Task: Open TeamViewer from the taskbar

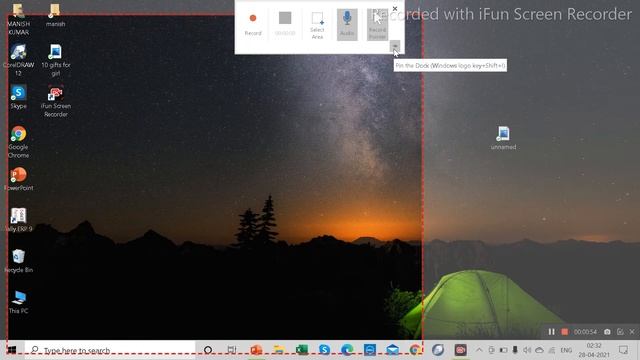Action: coord(370,350)
